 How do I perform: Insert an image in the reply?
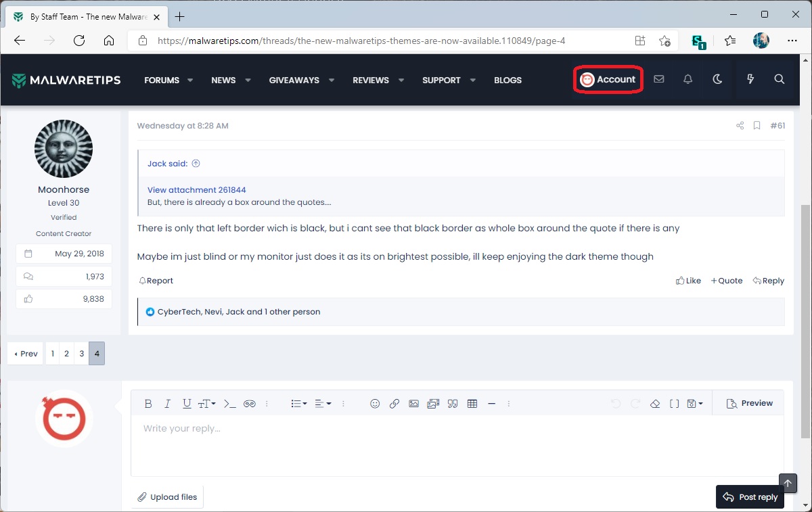tap(413, 404)
